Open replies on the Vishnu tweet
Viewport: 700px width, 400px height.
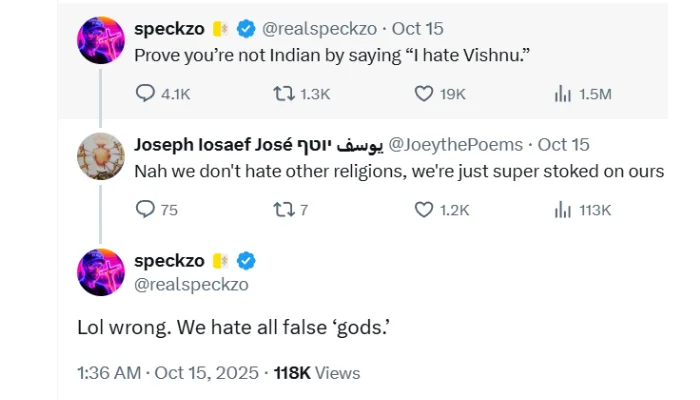tap(162, 94)
